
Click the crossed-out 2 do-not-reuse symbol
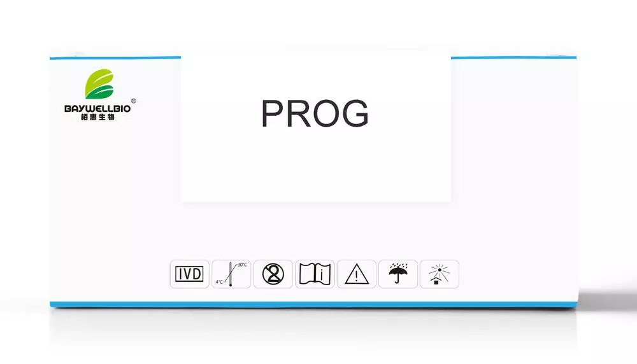(x=273, y=274)
